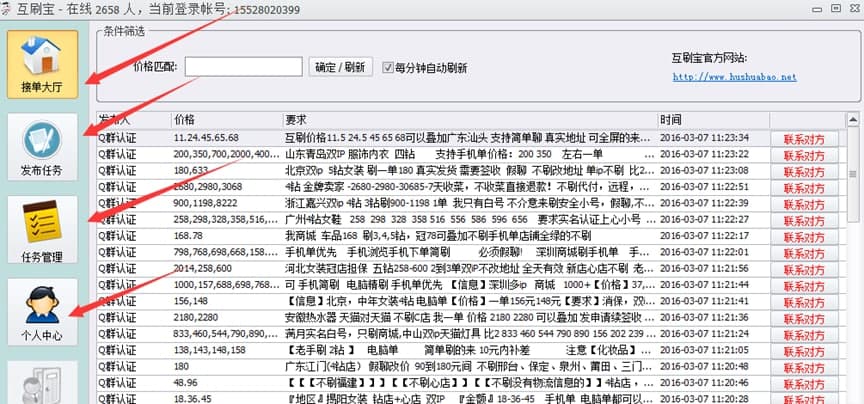Image resolution: width=864 pixels, height=404 pixels.
Task: Open the hushuabao.net official website link
Action: point(735,77)
